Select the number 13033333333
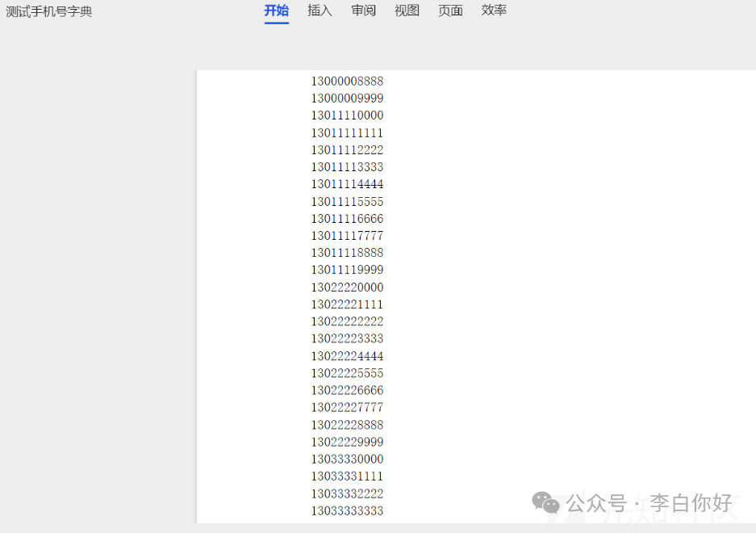Image resolution: width=756 pixels, height=533 pixels. (x=347, y=510)
